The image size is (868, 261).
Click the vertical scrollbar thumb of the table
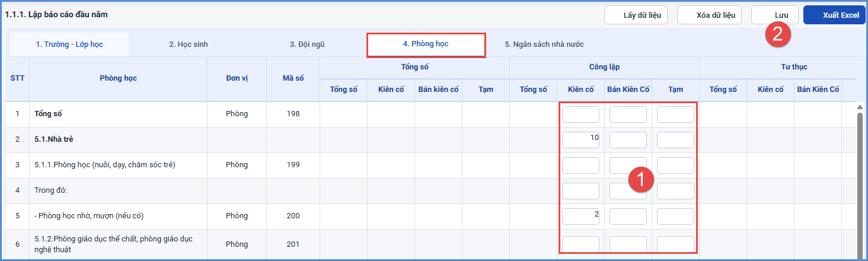pyautogui.click(x=860, y=185)
